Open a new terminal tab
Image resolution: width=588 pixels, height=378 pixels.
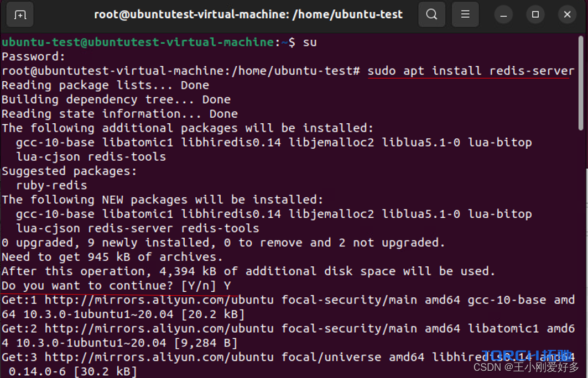pyautogui.click(x=20, y=14)
